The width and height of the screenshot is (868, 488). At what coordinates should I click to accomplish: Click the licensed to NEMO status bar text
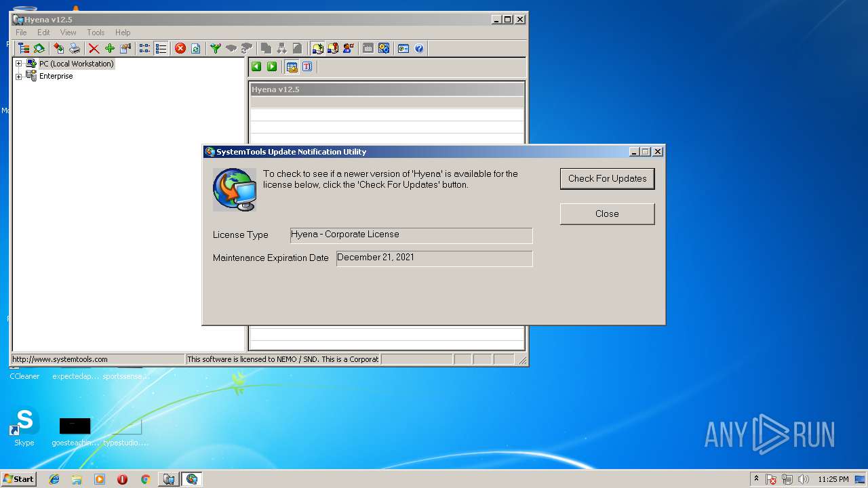tap(283, 359)
